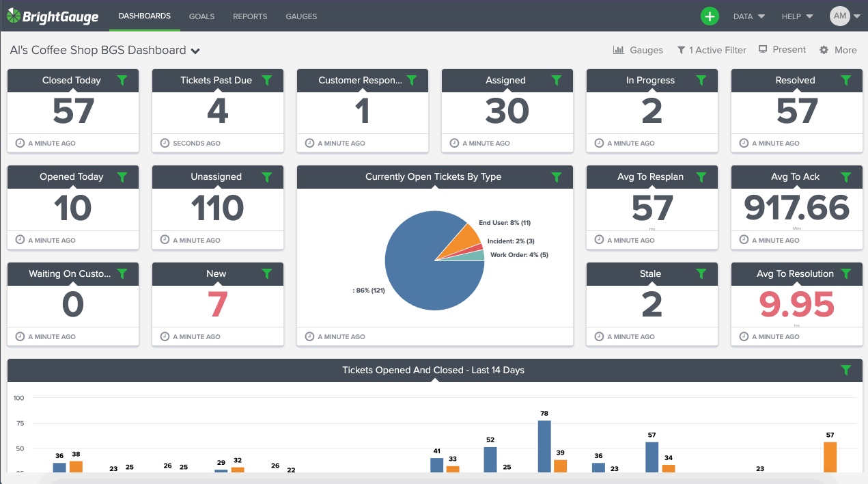Click the red 7 value on New card

[x=217, y=304]
